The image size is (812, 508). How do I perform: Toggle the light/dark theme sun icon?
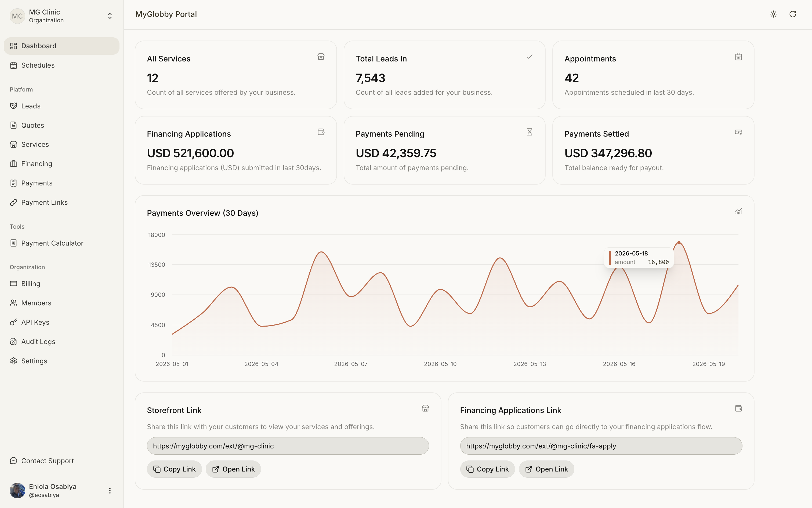click(773, 14)
